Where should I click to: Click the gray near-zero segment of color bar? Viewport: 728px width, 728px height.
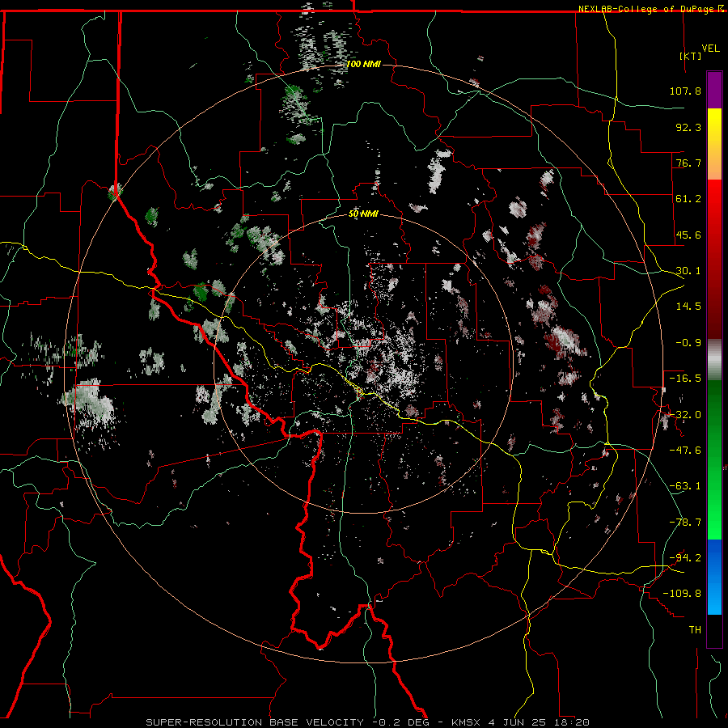tap(714, 360)
